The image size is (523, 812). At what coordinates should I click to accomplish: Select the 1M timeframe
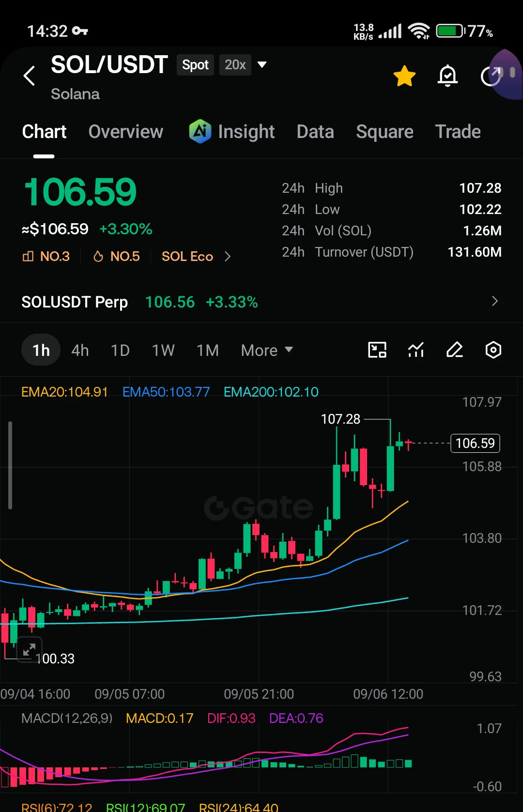click(207, 350)
